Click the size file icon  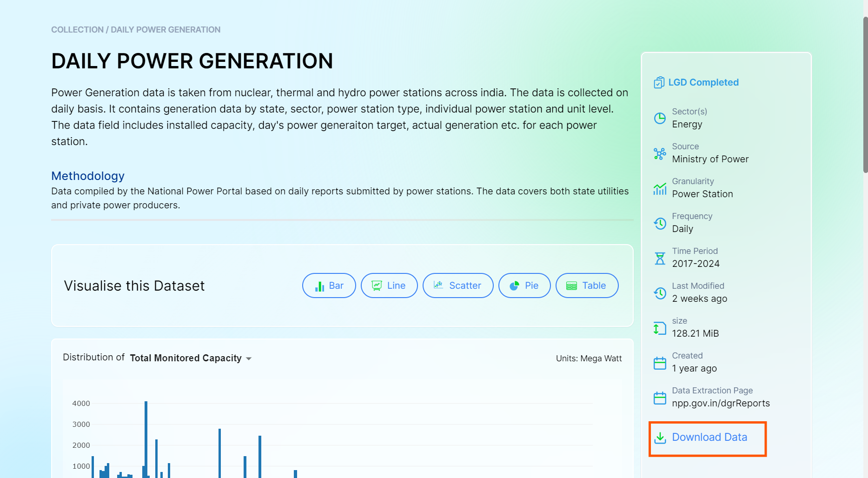pos(660,328)
